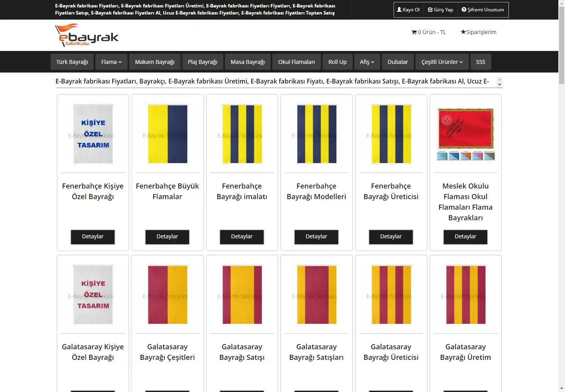Click the Galatasaray Bayrağı Üreticisi flag image
Image resolution: width=565 pixels, height=392 pixels.
click(x=391, y=294)
